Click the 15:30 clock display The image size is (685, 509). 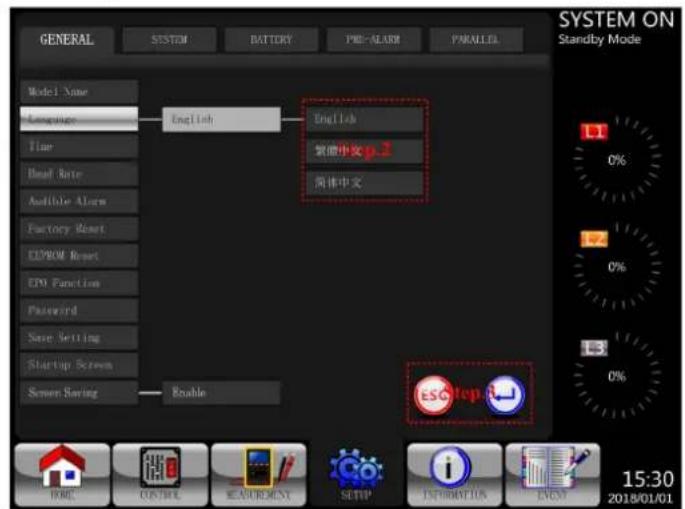(647, 479)
